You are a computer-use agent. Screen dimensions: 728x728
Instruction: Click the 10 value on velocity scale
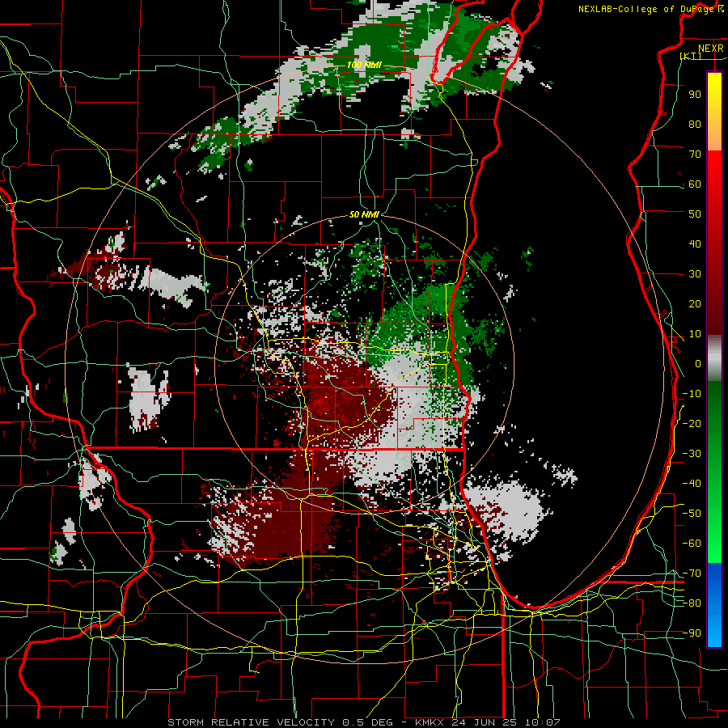click(x=695, y=334)
